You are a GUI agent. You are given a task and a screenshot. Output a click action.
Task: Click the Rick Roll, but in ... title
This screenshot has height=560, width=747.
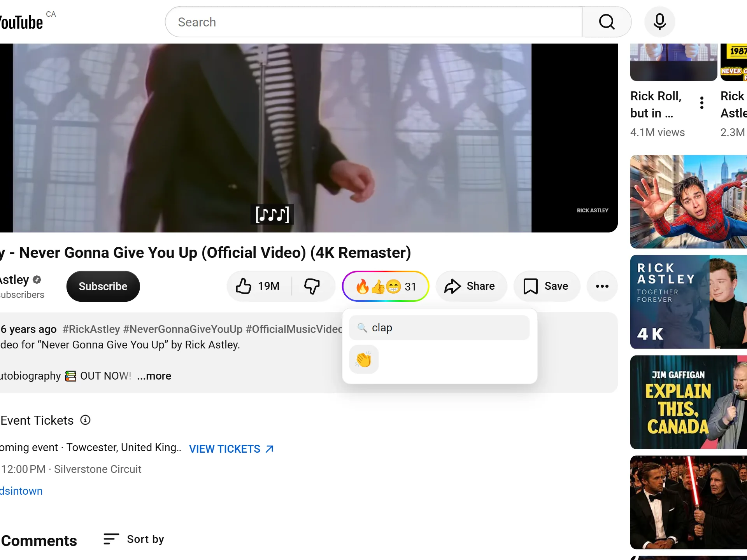point(656,104)
